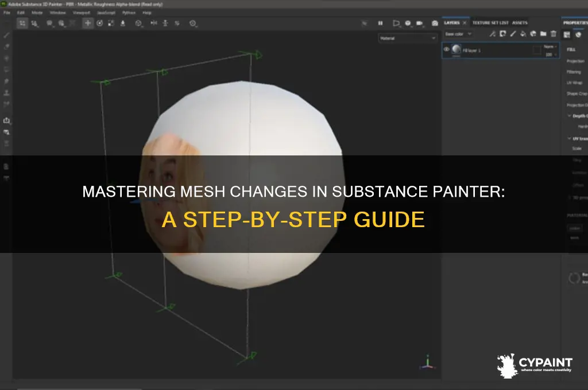Switch to the Layers tab
The image size is (588, 390).
click(452, 23)
